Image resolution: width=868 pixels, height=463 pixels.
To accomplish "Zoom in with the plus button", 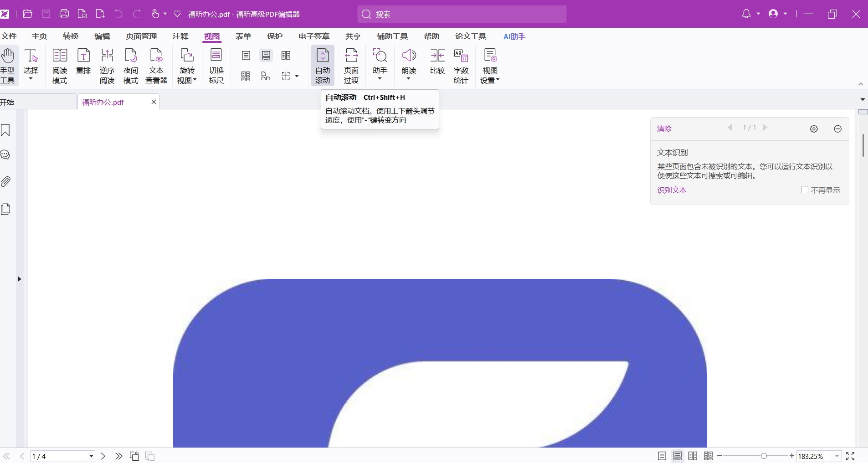I will coord(792,456).
